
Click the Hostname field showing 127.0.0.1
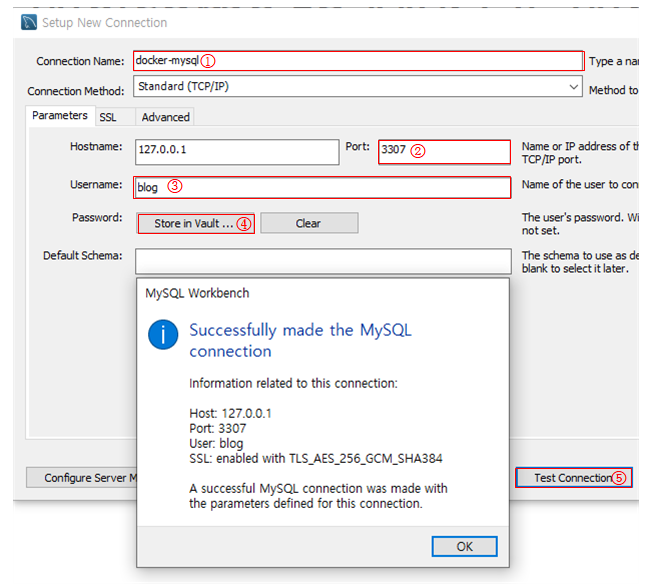coord(237,152)
